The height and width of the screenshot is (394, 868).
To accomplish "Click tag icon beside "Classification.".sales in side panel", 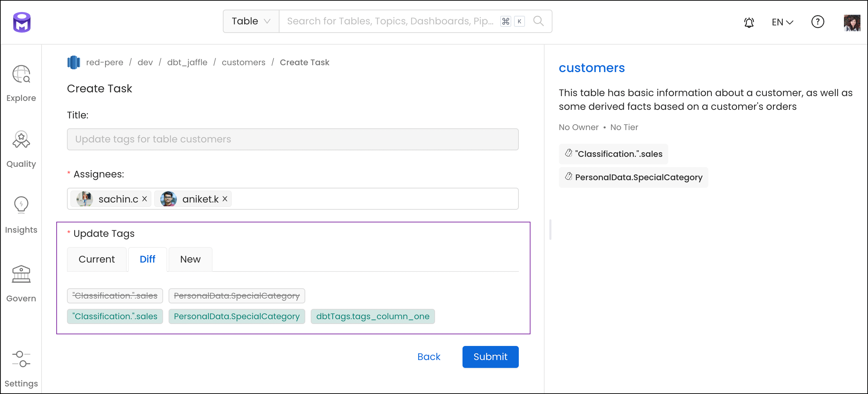I will coord(569,153).
